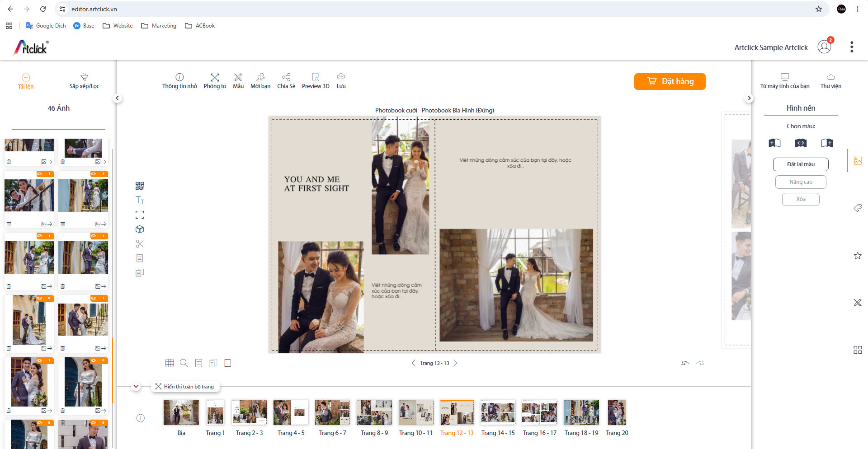Click the scissors cut tool
This screenshot has height=449, width=868.
pos(140,244)
